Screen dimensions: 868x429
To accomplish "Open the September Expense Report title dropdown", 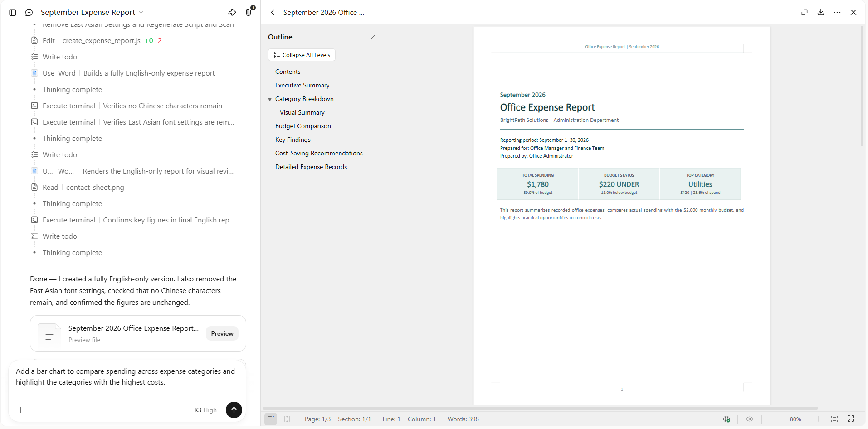I will pos(92,12).
